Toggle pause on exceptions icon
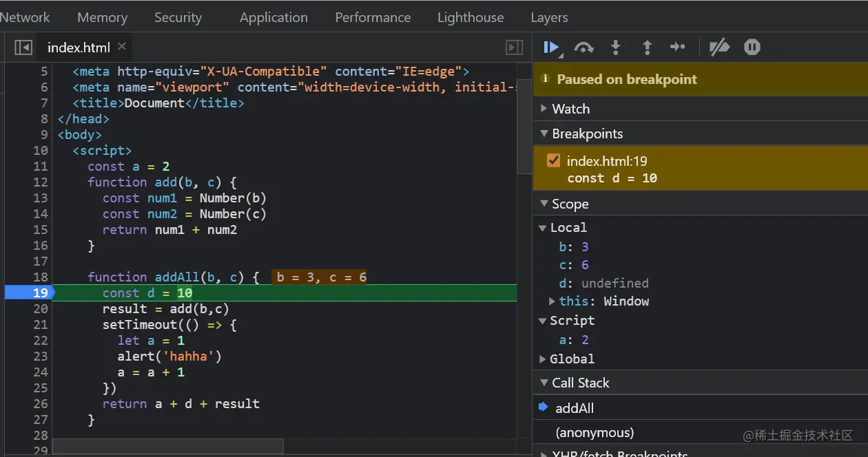The height and width of the screenshot is (457, 868). [752, 47]
